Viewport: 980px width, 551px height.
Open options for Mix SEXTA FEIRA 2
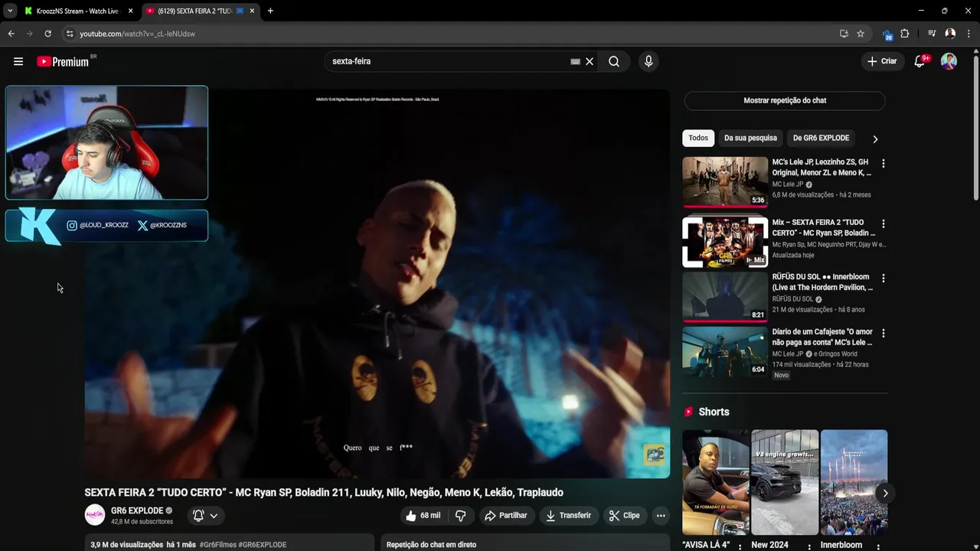coord(883,223)
